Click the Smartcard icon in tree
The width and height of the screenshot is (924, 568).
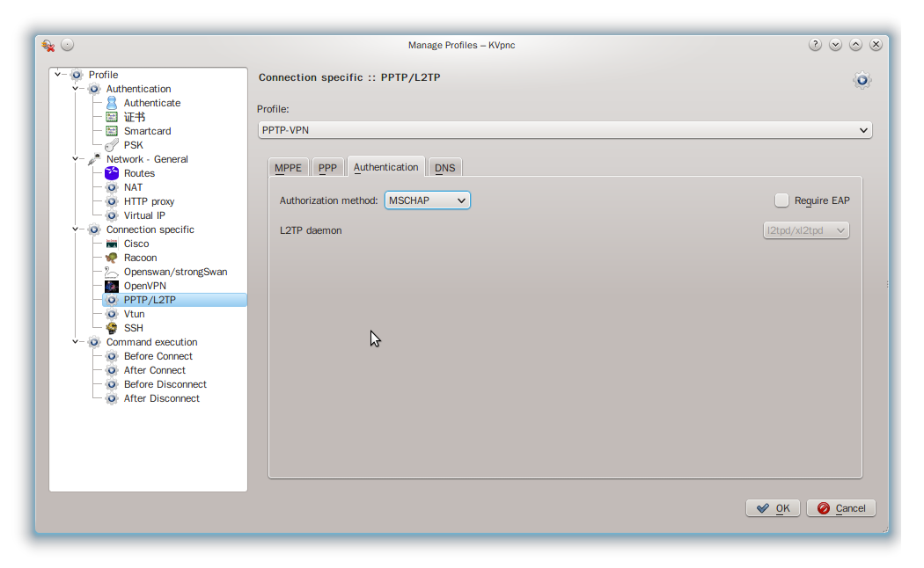tap(112, 131)
